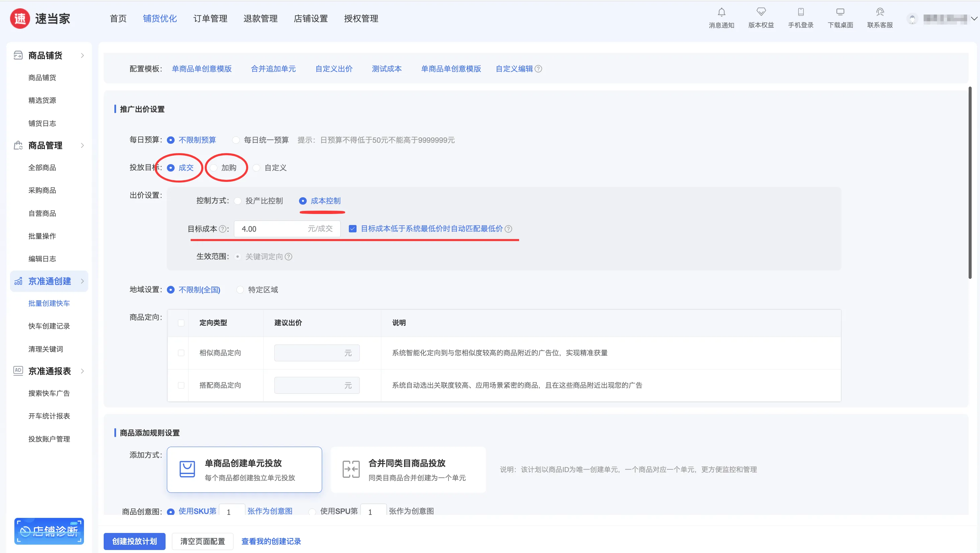
Task: Click help icon beside 目标成本 label
Action: coord(222,229)
